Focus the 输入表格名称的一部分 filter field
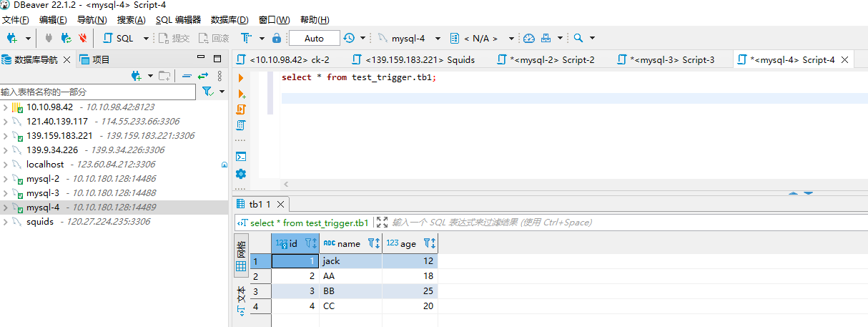 [97, 92]
